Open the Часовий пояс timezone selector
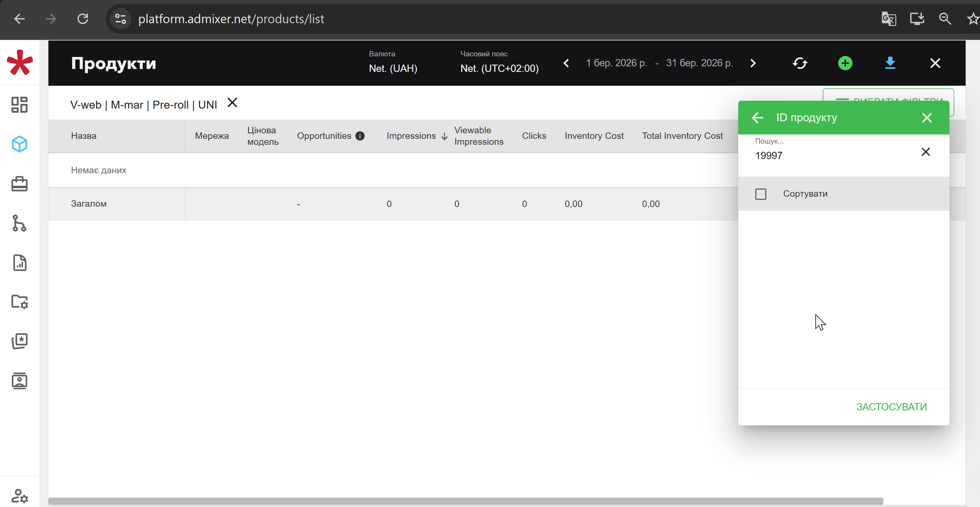The height and width of the screenshot is (507, 980). (x=499, y=68)
